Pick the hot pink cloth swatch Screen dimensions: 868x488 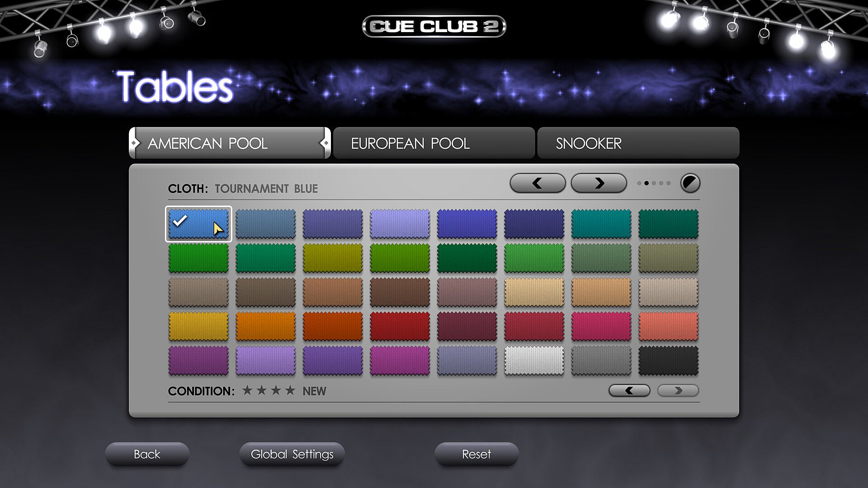(601, 326)
